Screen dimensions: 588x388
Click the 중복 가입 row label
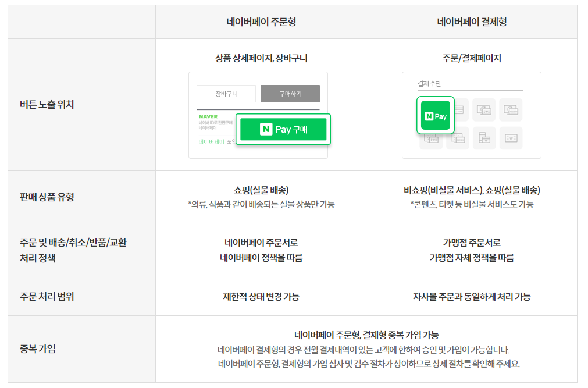(37, 348)
